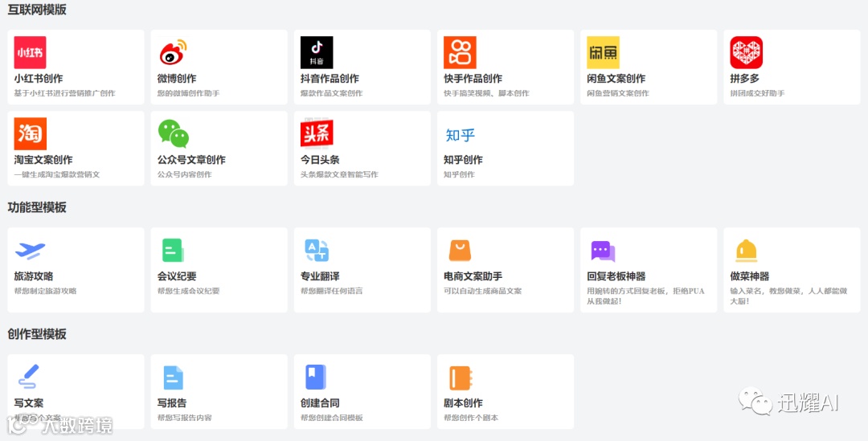The height and width of the screenshot is (441, 868).
Task: Click description 帮您制定旅游攻略
Action: (45, 291)
